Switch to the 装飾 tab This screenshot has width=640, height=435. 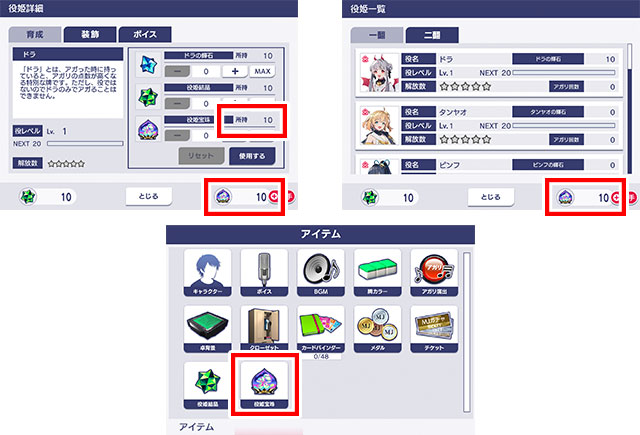(x=90, y=35)
